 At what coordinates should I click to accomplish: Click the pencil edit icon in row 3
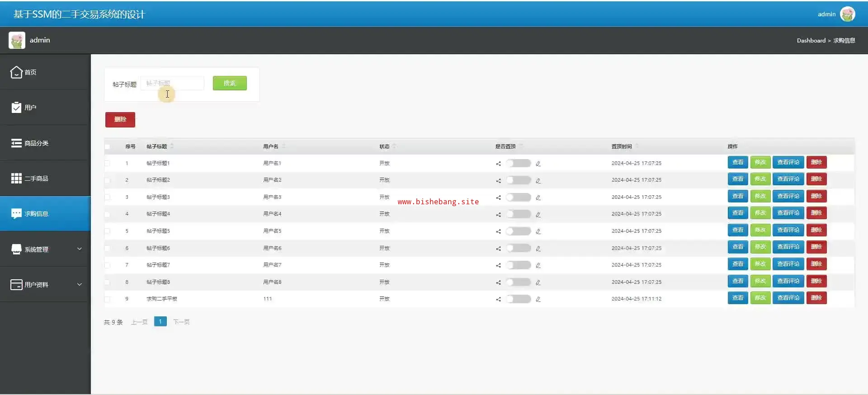pos(538,197)
